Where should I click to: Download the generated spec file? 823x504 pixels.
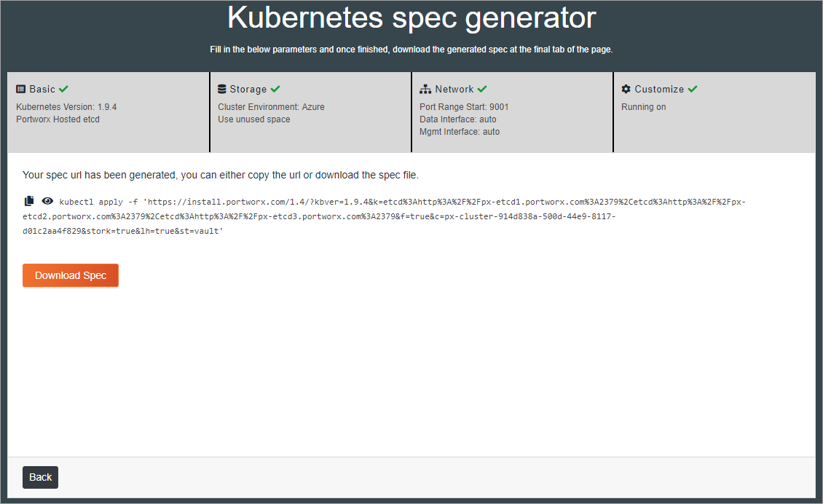(x=71, y=275)
